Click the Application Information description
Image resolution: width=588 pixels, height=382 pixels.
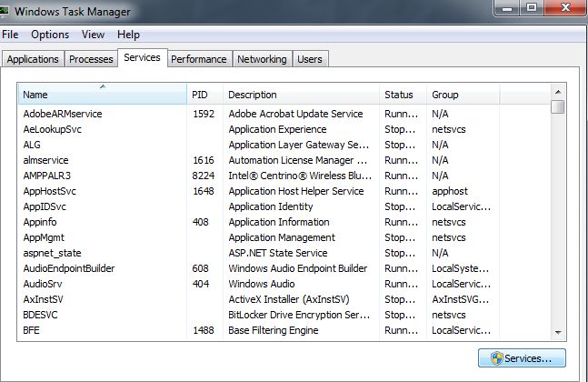(279, 222)
